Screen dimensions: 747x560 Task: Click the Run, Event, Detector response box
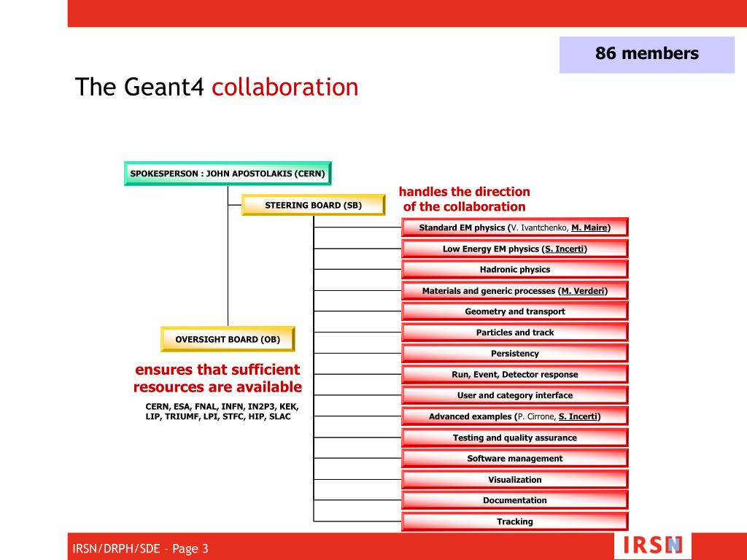[x=515, y=374]
